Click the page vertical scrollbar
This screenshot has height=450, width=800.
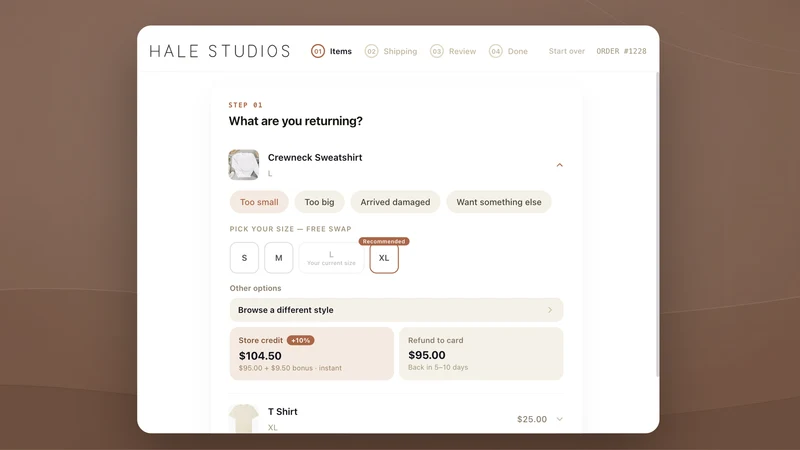coord(657,224)
